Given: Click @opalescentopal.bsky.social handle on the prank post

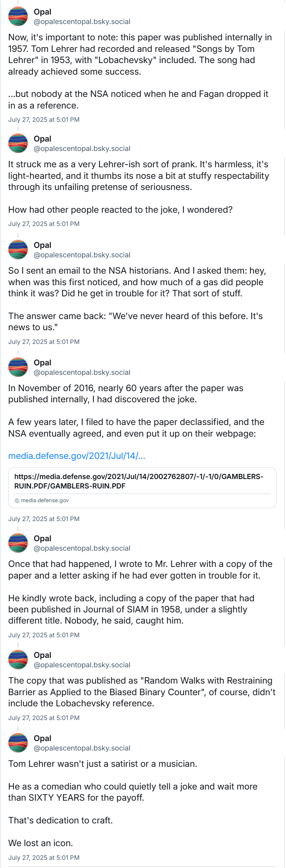Looking at the screenshot, I should point(82,148).
